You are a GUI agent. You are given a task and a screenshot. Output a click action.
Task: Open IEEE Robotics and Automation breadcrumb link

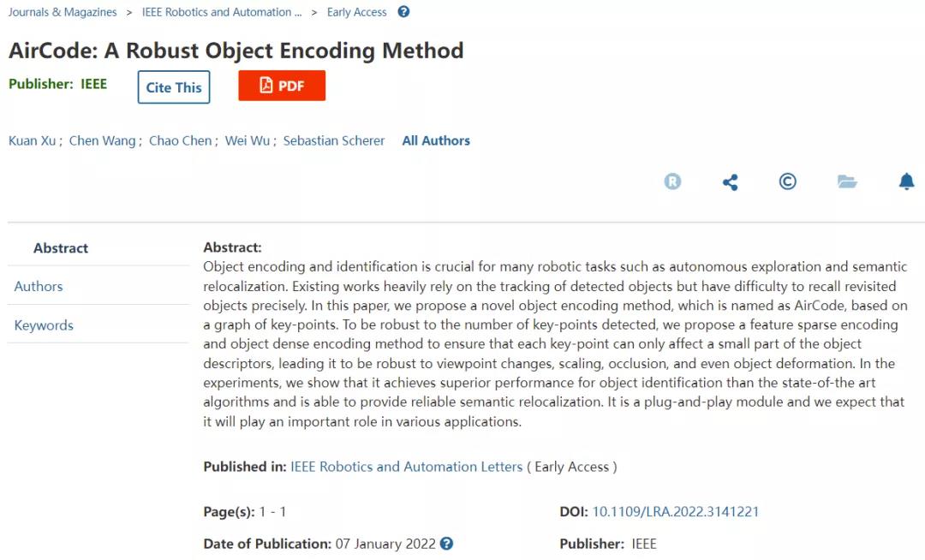pyautogui.click(x=222, y=12)
